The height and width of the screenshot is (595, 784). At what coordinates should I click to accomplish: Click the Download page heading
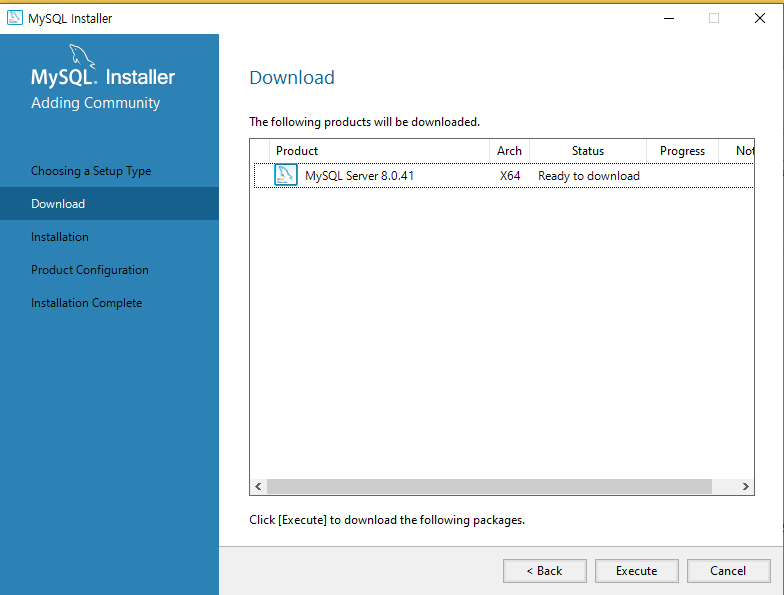pyautogui.click(x=292, y=78)
